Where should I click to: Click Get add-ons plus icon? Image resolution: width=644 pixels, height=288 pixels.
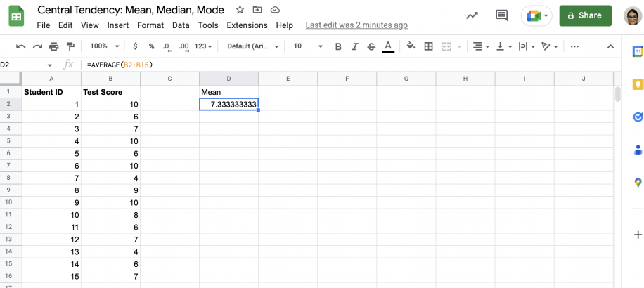[638, 235]
